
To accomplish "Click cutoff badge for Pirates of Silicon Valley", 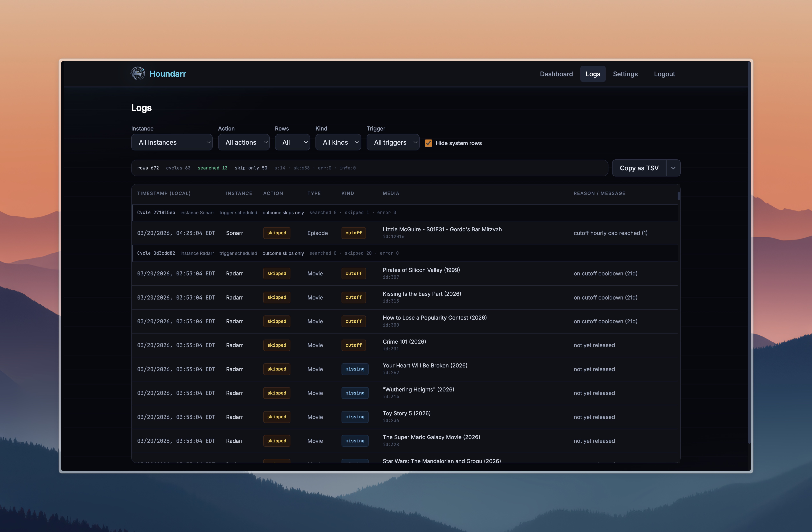I will (x=353, y=273).
